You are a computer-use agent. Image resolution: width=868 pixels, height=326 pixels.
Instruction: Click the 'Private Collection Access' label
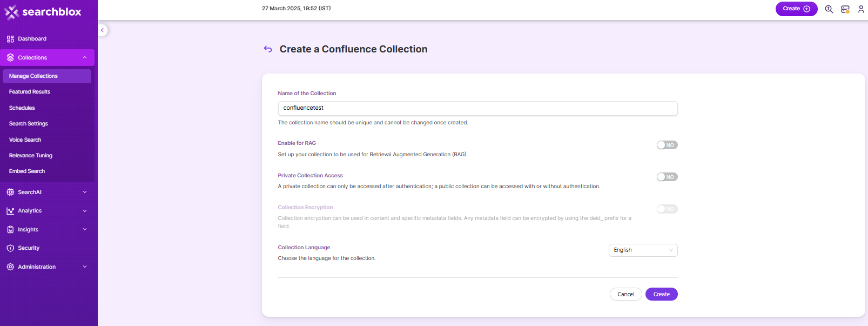(311, 176)
